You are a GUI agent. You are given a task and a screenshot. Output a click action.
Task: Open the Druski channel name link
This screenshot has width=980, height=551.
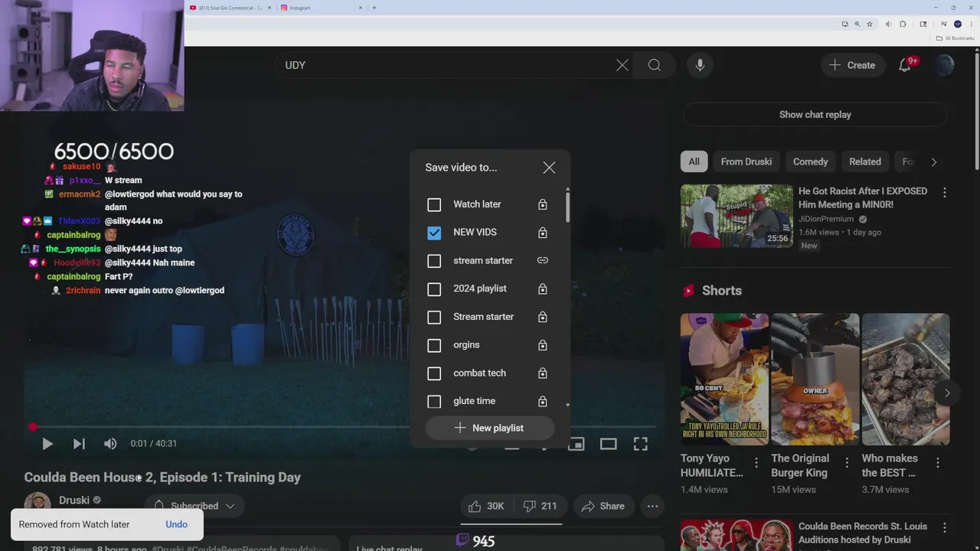click(74, 500)
